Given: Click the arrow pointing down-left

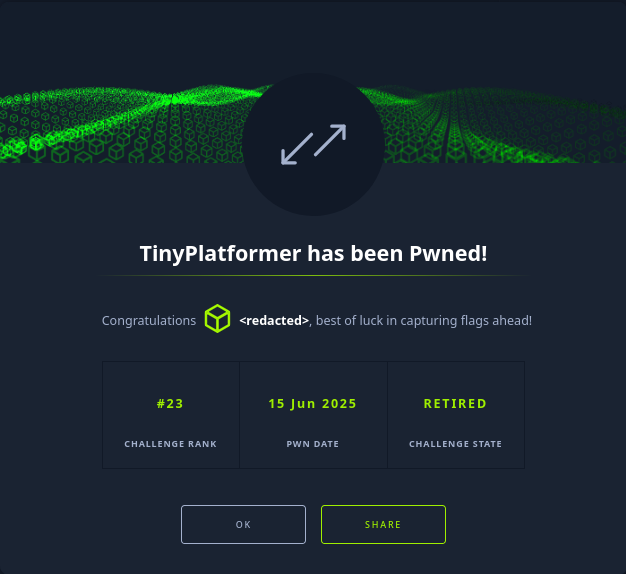Looking at the screenshot, I should pos(297,149).
